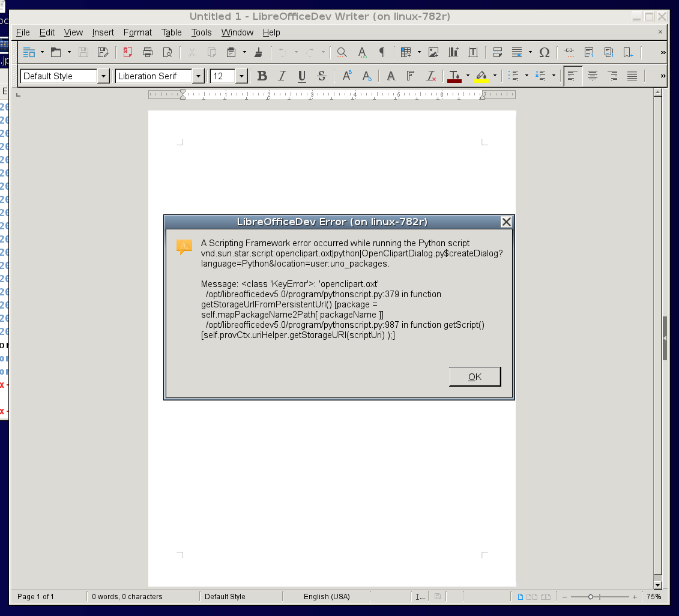Open the Tools menu
Image resolution: width=679 pixels, height=616 pixels.
point(201,32)
